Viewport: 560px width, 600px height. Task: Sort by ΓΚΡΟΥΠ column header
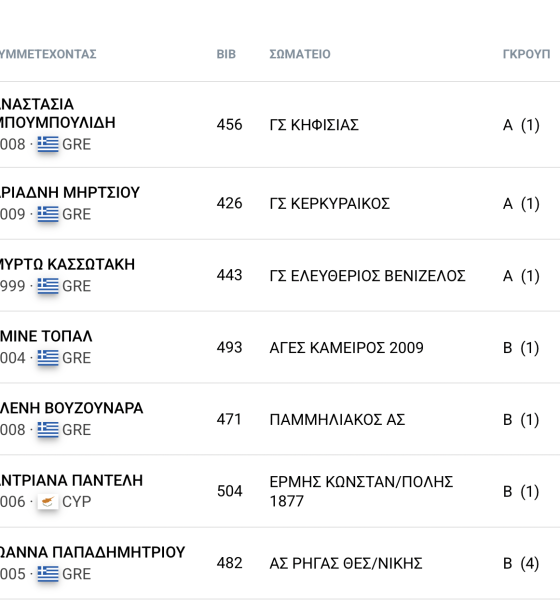[x=526, y=54]
